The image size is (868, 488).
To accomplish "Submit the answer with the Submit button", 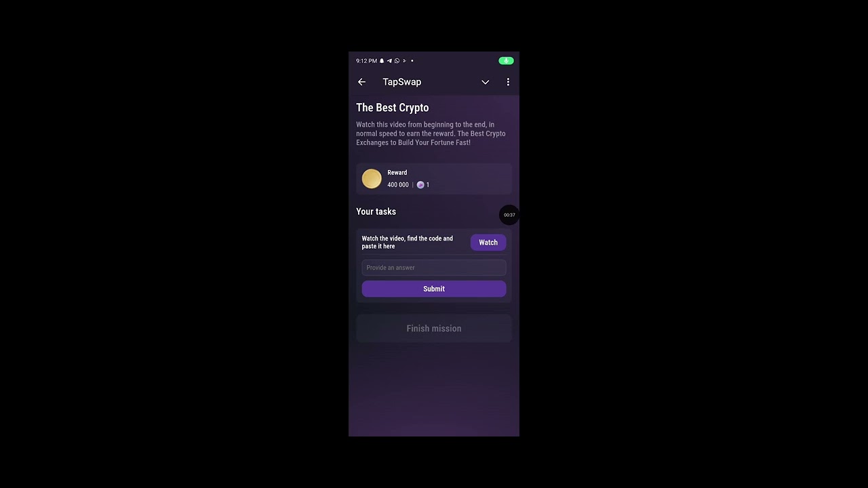I will (x=434, y=289).
